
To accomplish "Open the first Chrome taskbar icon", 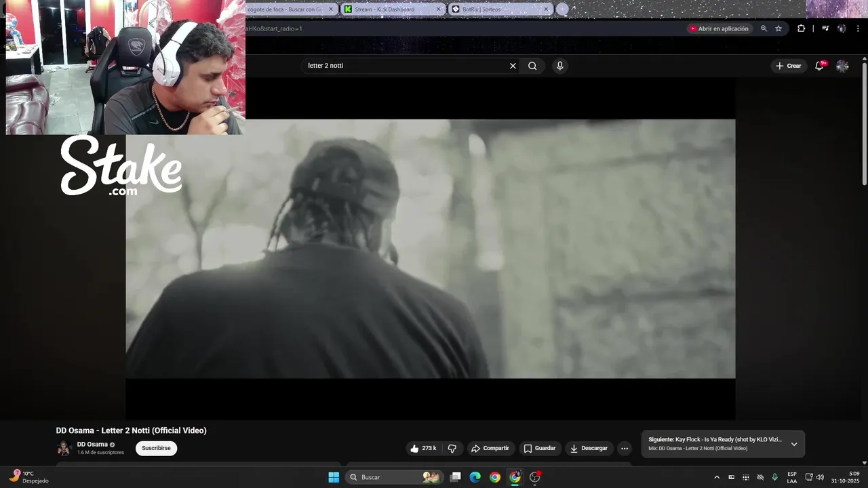I will pyautogui.click(x=495, y=477).
